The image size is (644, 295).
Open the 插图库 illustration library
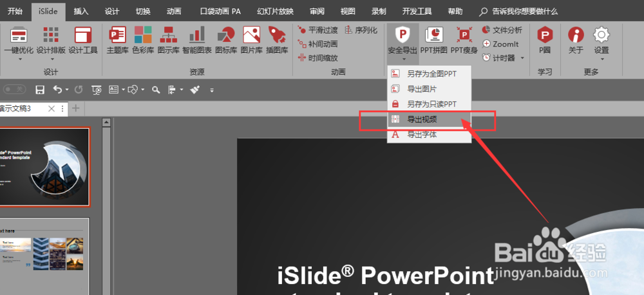[277, 41]
